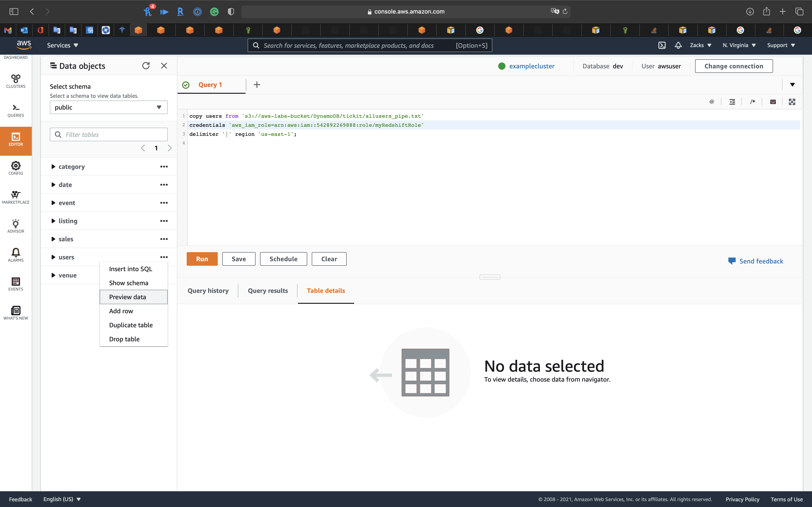Screen dimensions: 812x507
Task: Click the format indent editor icon
Action: coord(732,102)
